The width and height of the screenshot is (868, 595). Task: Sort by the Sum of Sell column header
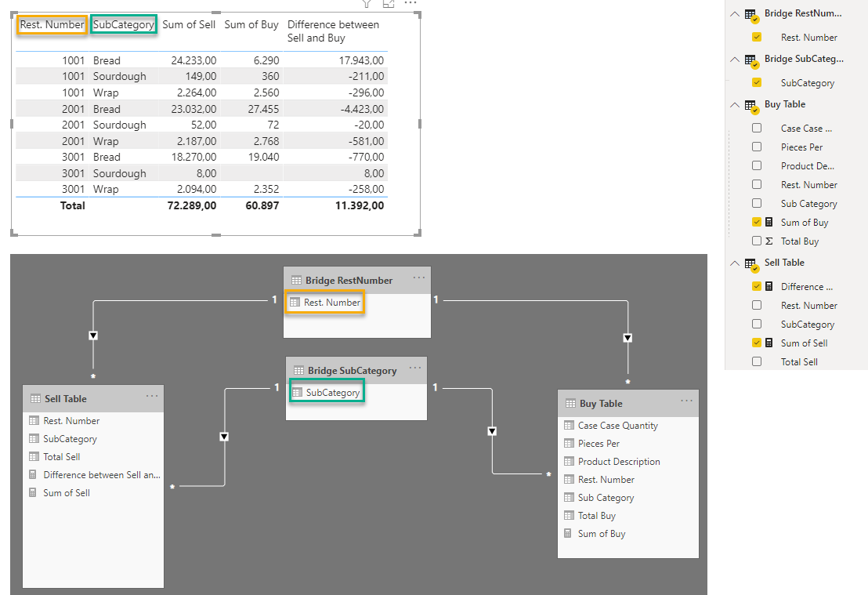click(x=189, y=24)
